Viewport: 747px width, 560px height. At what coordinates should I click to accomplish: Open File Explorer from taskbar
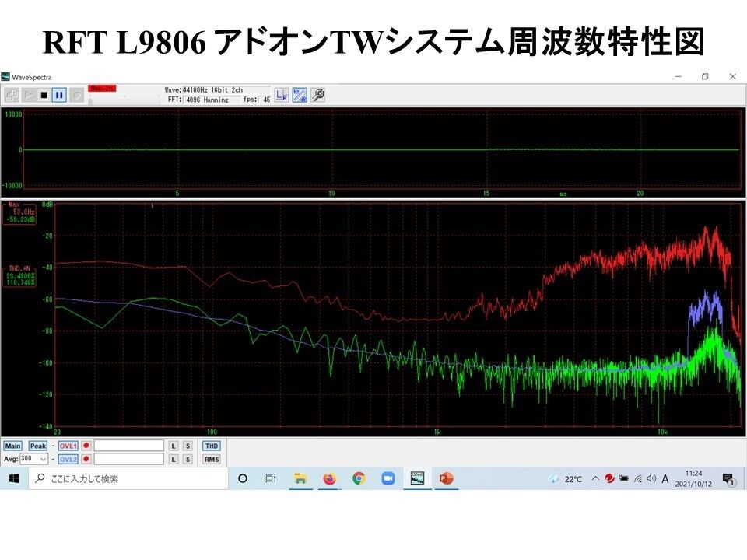tap(300, 478)
